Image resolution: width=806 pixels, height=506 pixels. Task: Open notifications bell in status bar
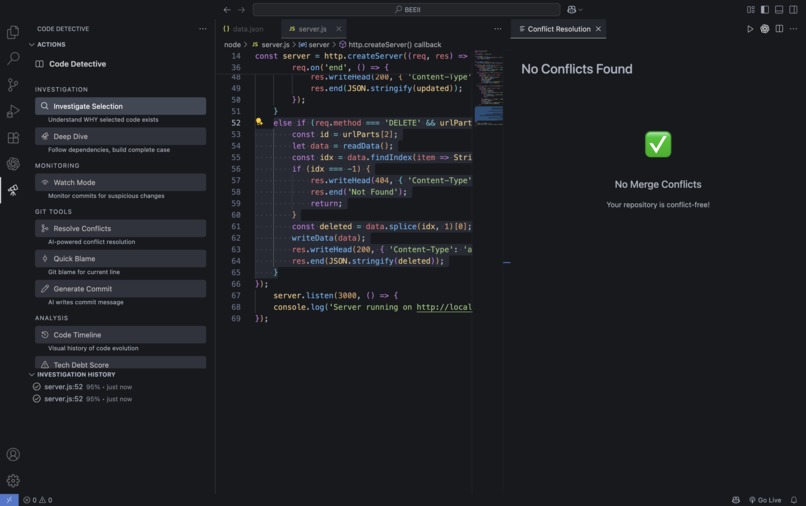pyautogui.click(x=794, y=500)
